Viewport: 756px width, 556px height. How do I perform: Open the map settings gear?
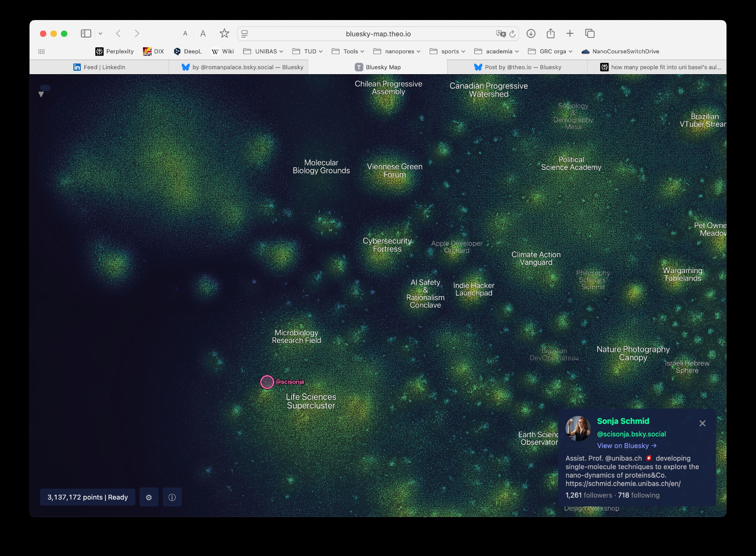(149, 497)
